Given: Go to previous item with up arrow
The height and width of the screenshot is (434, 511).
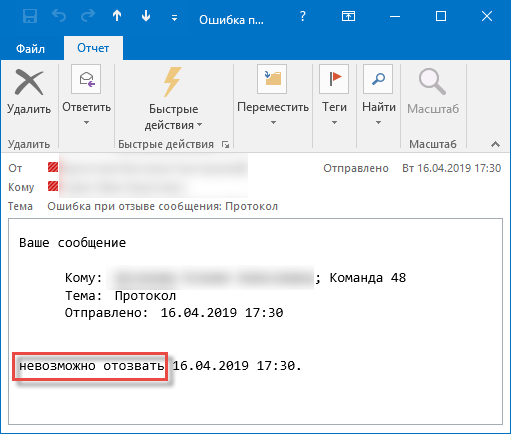Looking at the screenshot, I should point(117,16).
